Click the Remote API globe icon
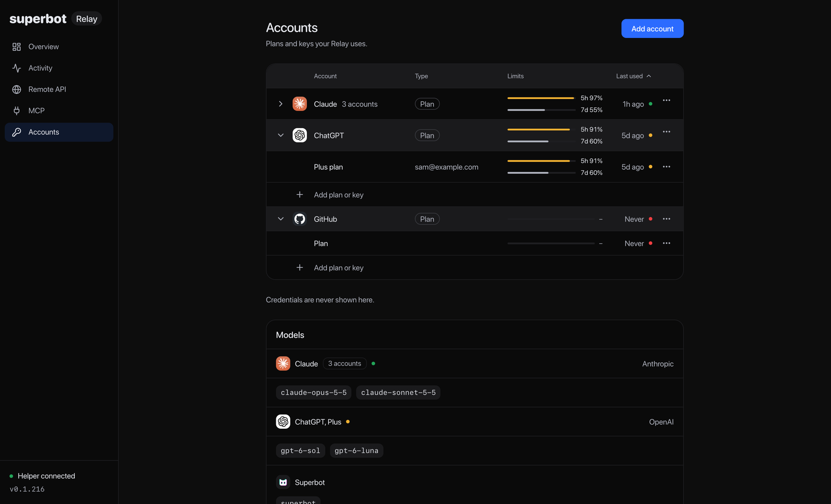Viewport: 831px width, 504px height. [x=17, y=89]
